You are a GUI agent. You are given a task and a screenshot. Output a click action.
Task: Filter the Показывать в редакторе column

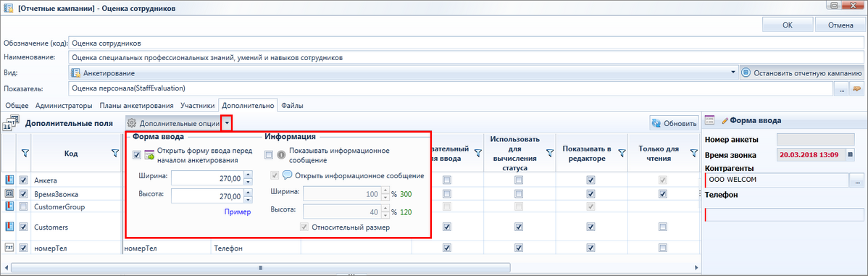tap(622, 153)
